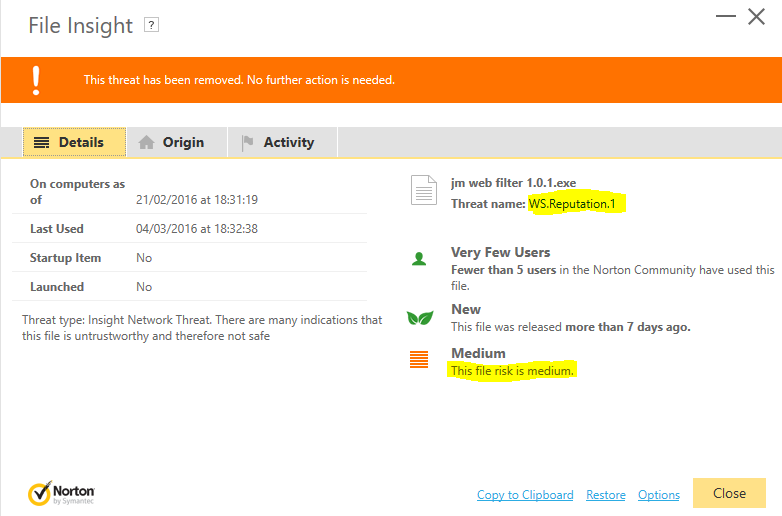
Task: Switch to the Details tab
Action: tap(74, 142)
